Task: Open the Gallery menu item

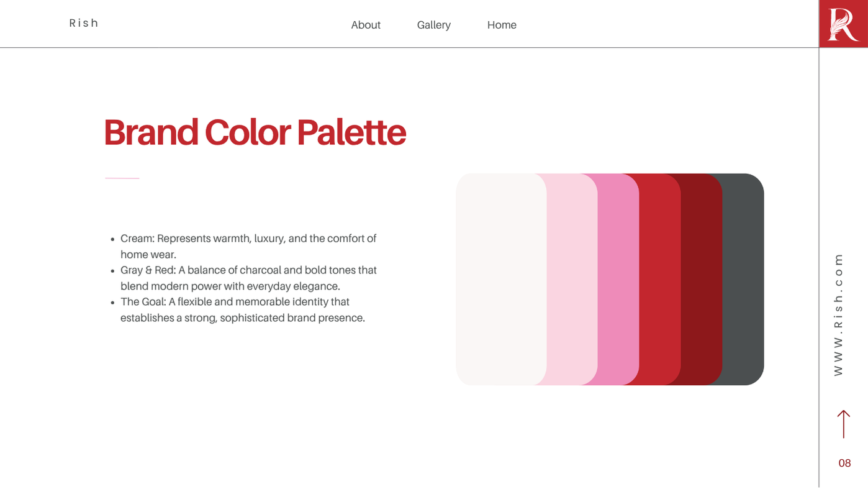Action: (433, 25)
